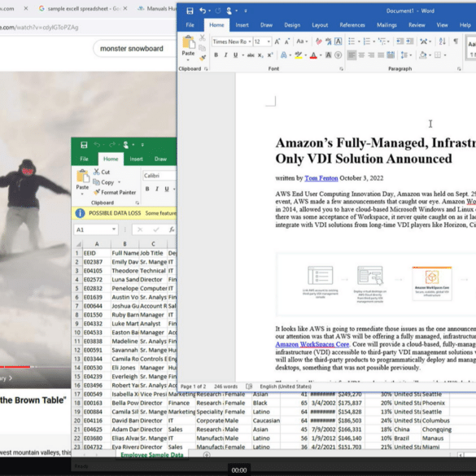Save the Excel workbook from quick access

84,145
